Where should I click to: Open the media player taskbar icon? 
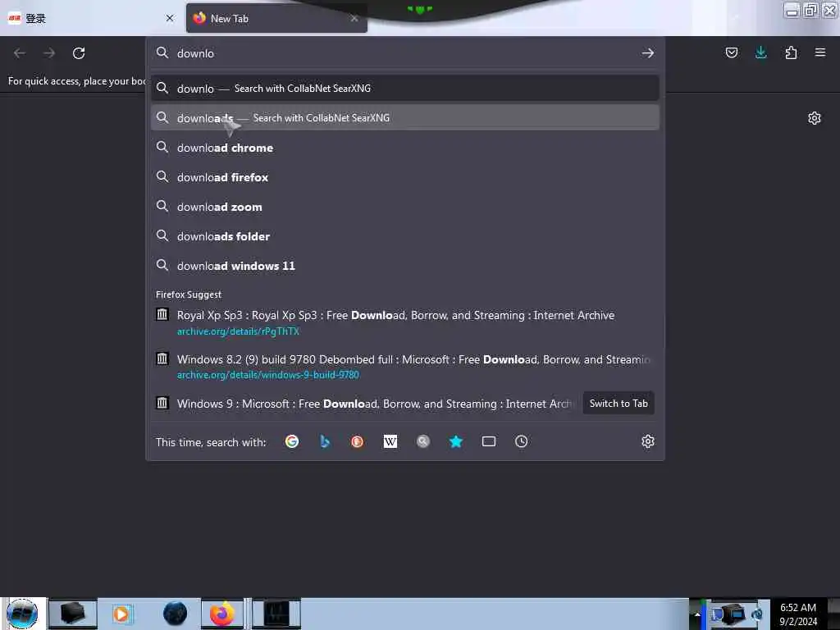(121, 614)
